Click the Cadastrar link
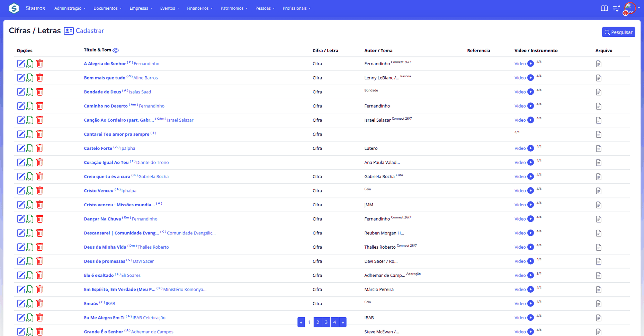The height and width of the screenshot is (336, 644). click(90, 31)
